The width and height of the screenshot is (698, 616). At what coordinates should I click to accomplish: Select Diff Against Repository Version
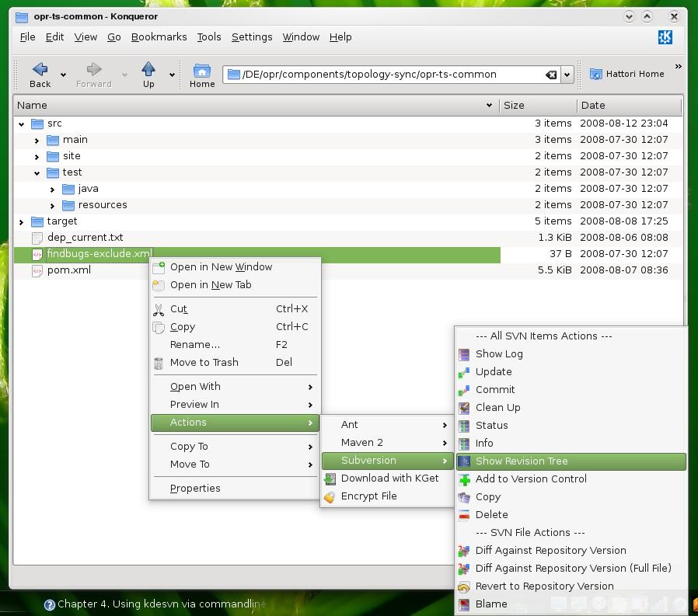click(571, 551)
